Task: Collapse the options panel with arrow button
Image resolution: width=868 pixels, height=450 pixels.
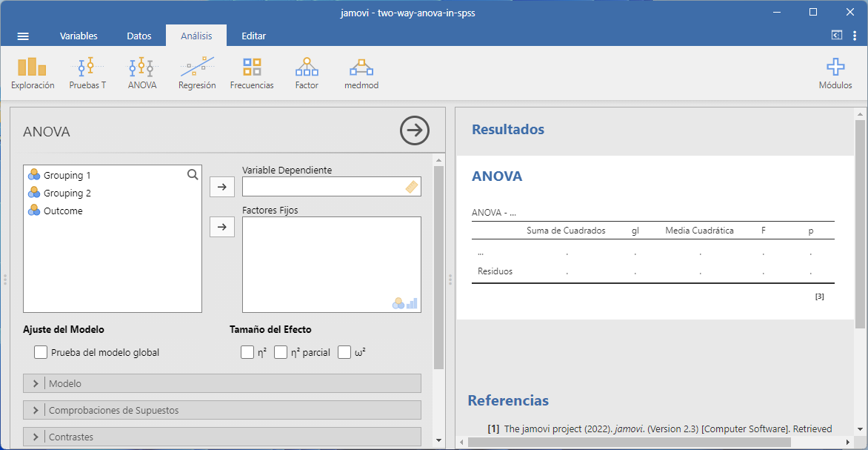Action: click(x=415, y=130)
